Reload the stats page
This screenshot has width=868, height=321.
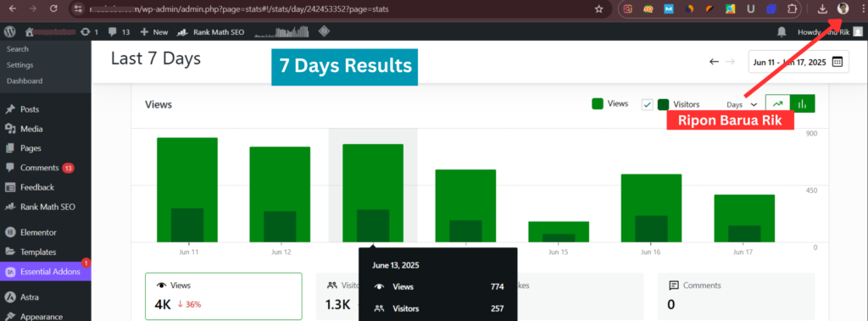click(x=53, y=8)
